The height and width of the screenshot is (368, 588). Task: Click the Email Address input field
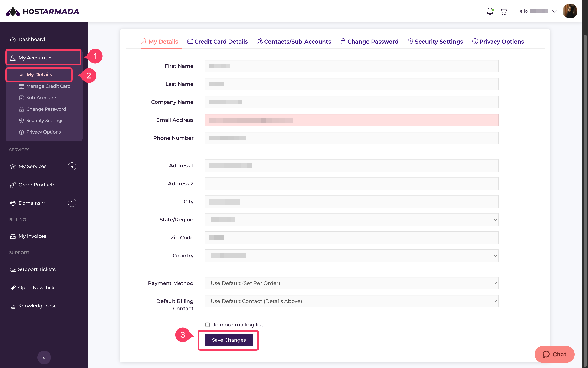pos(351,120)
